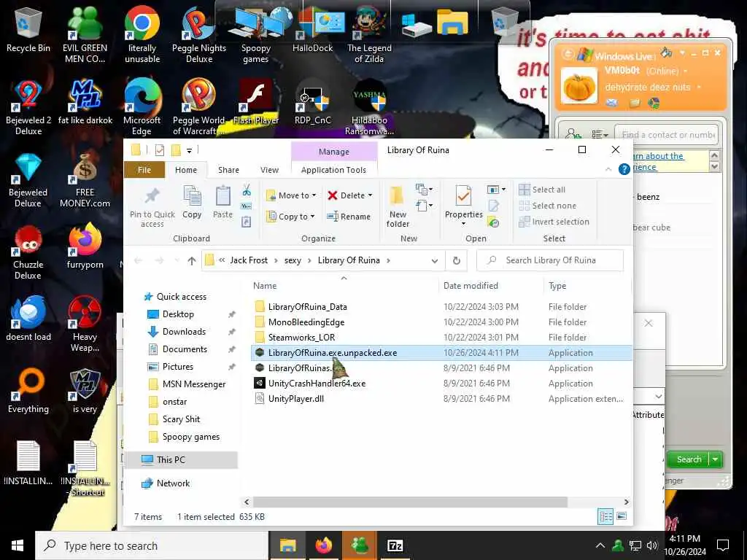Viewport: 747px width, 560px height.
Task: Click the horizontal scrollbar in file list
Action: click(410, 502)
